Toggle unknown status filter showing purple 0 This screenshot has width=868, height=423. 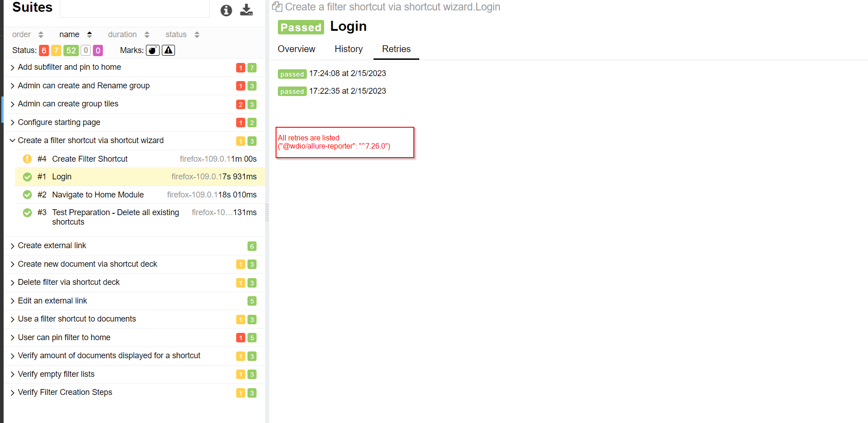point(98,50)
